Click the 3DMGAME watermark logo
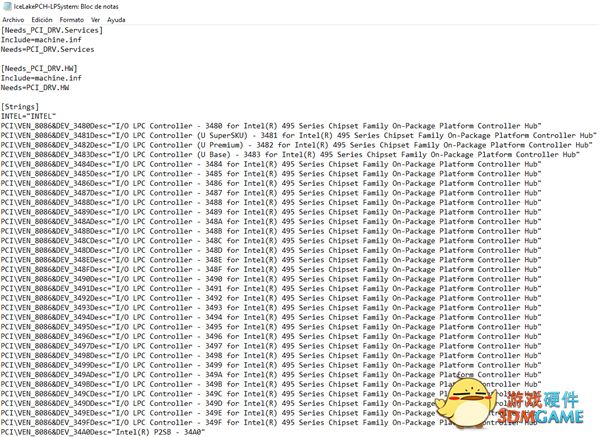 point(540,416)
